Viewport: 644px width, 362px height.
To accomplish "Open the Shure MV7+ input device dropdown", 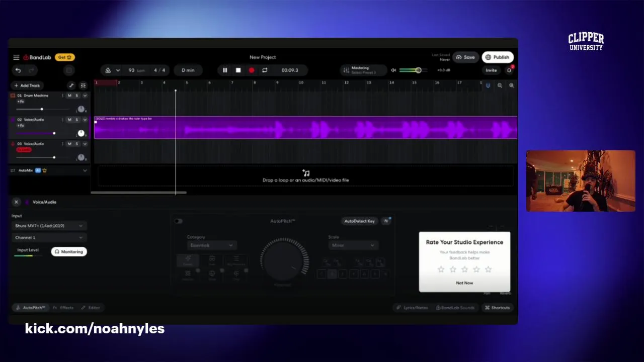I will (49, 226).
